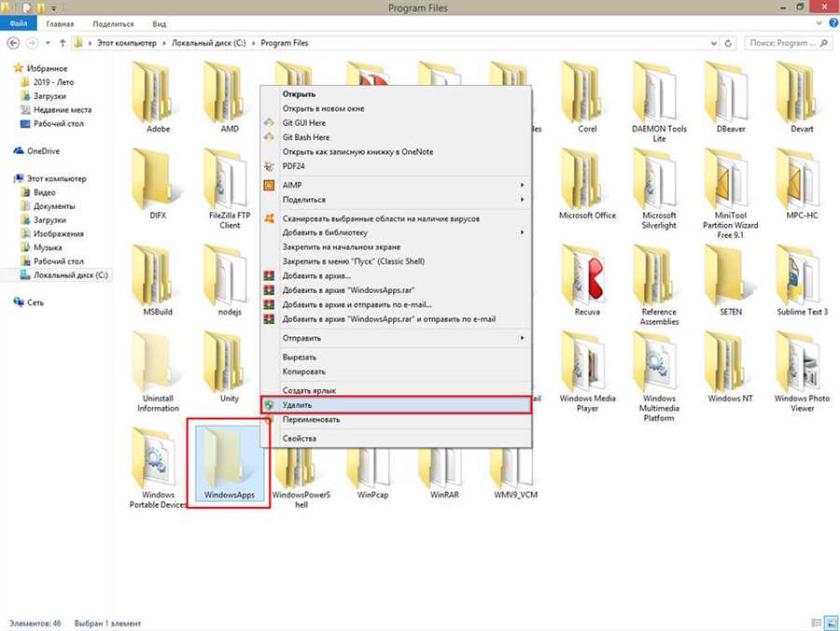
Task: Go up one folder level
Action: [63, 43]
